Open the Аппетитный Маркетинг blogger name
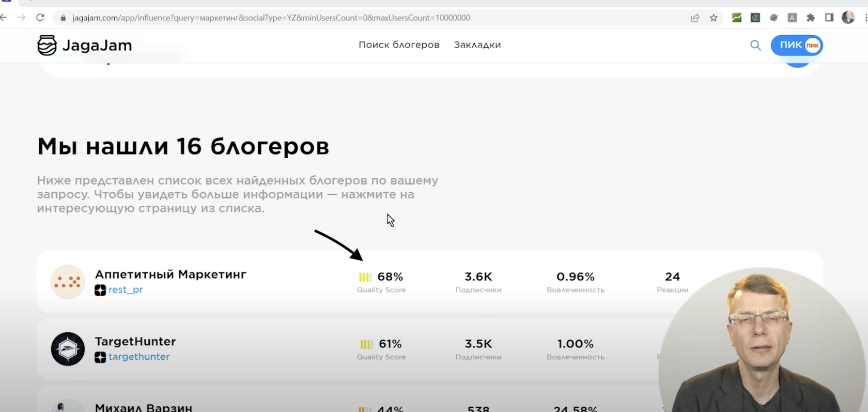Viewport: 868px width, 412px height. point(171,274)
